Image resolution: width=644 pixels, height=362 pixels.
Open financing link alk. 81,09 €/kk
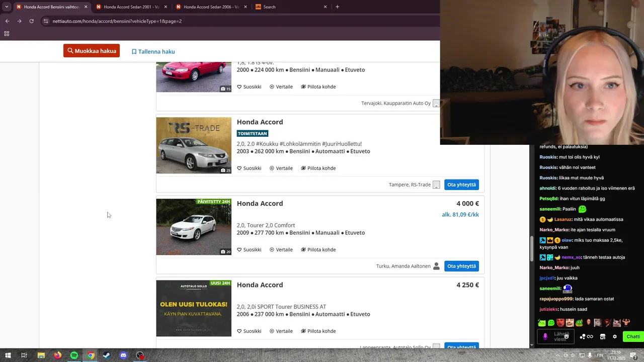click(460, 215)
